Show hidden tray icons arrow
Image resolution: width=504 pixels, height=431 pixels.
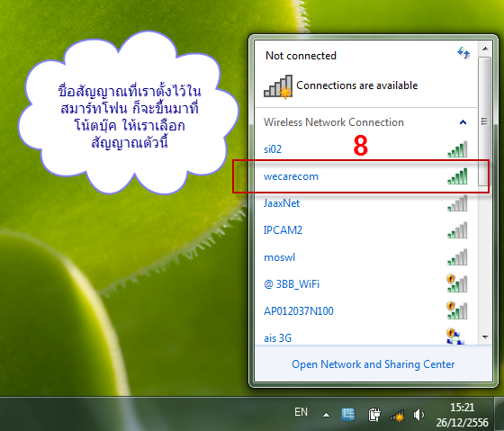tap(326, 415)
